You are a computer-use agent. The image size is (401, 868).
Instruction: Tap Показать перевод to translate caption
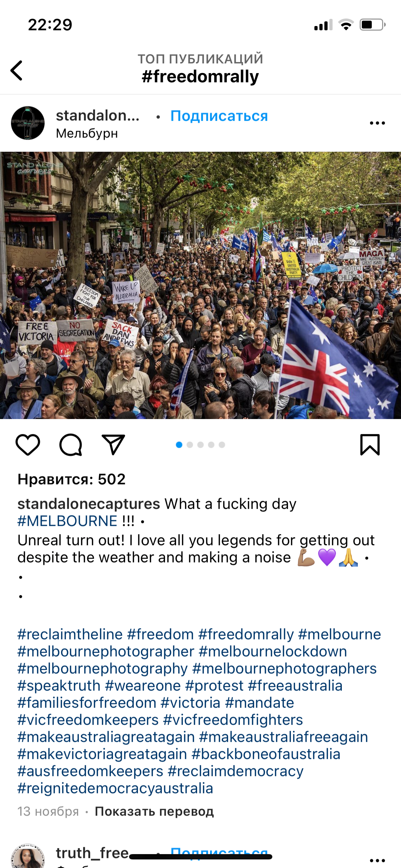click(x=154, y=811)
